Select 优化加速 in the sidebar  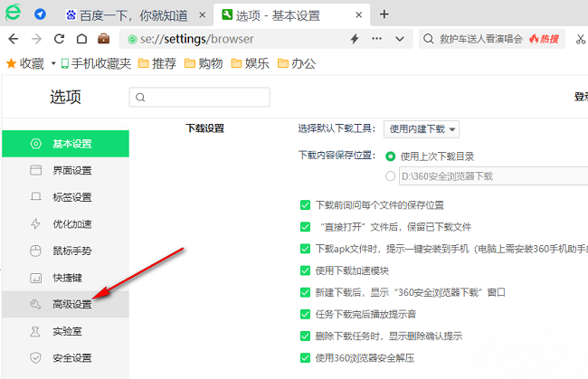65,224
